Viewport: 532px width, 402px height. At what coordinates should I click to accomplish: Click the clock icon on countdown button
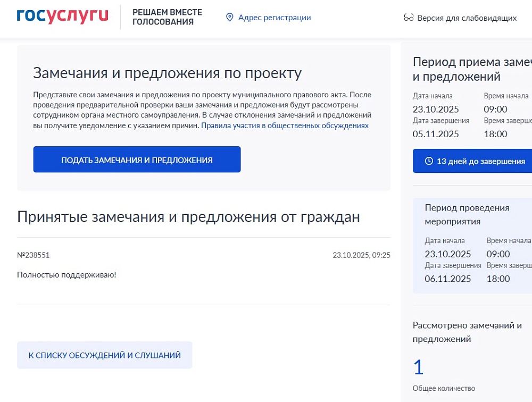(x=429, y=161)
